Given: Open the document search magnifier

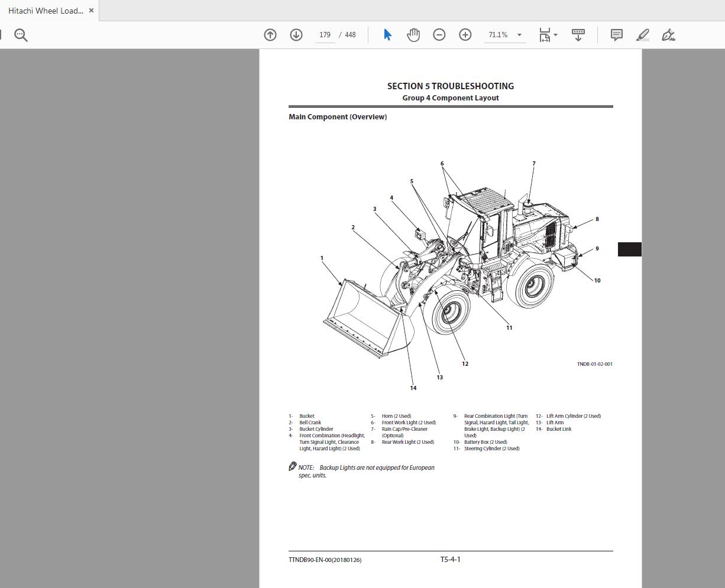Looking at the screenshot, I should 21,35.
